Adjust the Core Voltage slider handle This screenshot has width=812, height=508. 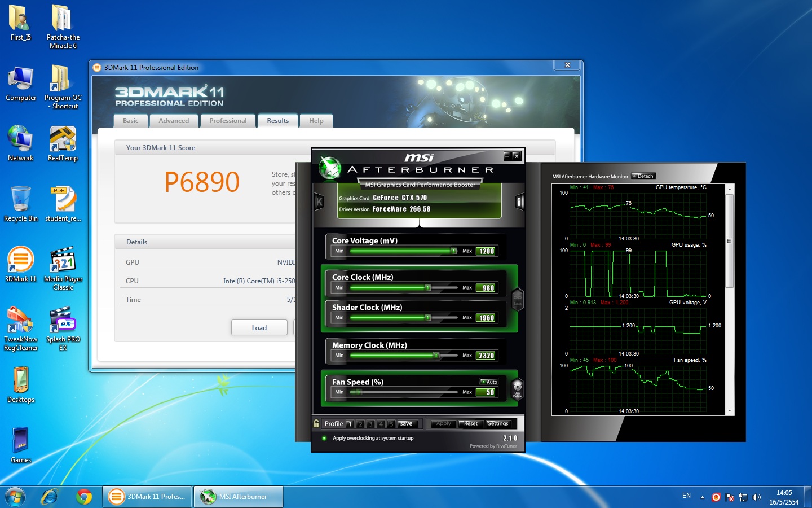click(x=454, y=251)
